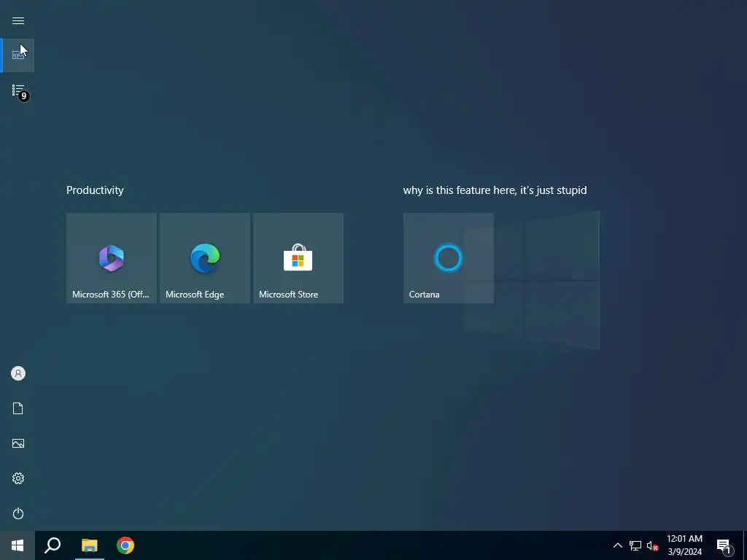Click the Show desktop sliver at the taskbar edge
The image size is (747, 560).
[745, 545]
